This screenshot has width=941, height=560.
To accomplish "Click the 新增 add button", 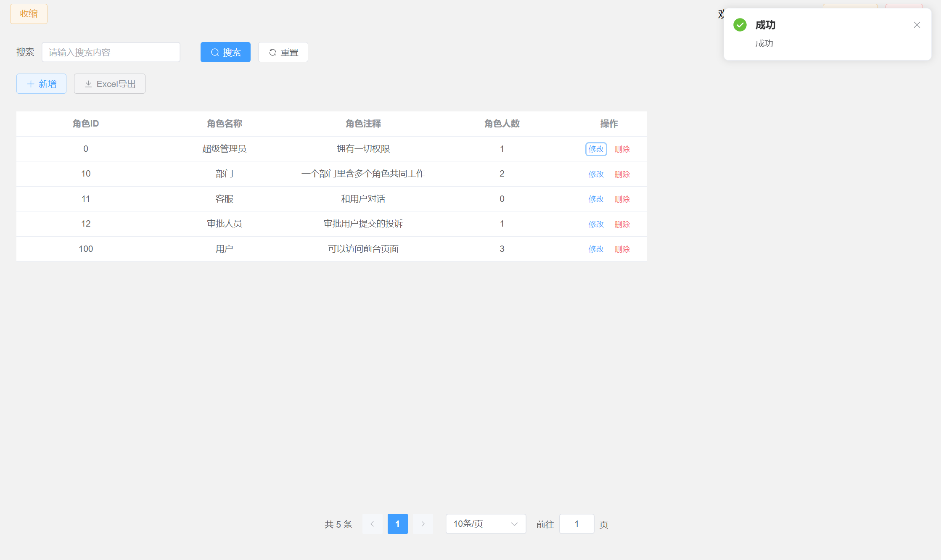I will (41, 84).
